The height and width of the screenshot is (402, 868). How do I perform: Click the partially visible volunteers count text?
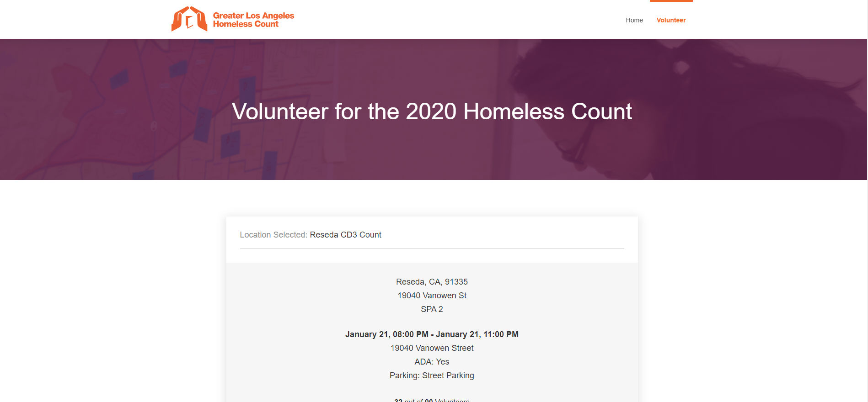click(x=432, y=400)
